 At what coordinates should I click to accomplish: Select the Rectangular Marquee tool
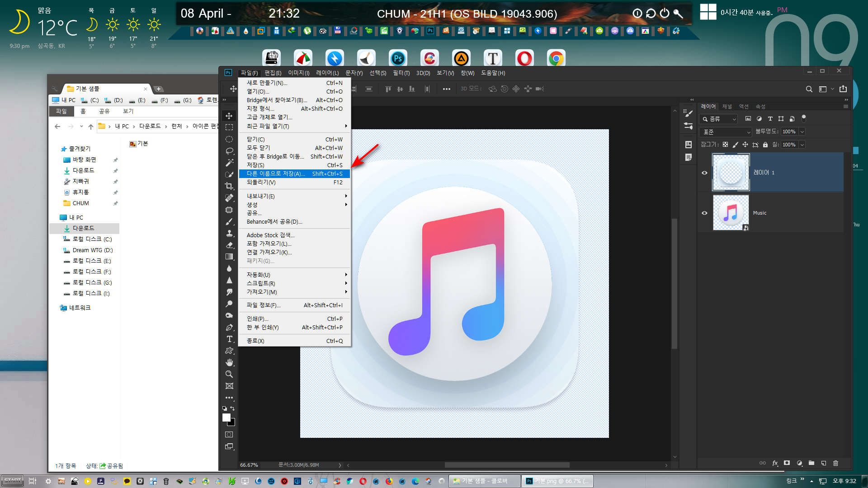pyautogui.click(x=229, y=127)
